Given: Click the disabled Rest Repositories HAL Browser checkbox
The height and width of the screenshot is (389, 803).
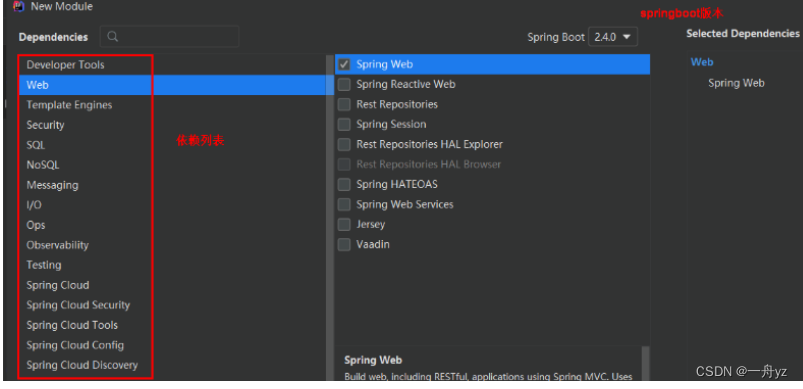Looking at the screenshot, I should click(x=344, y=164).
